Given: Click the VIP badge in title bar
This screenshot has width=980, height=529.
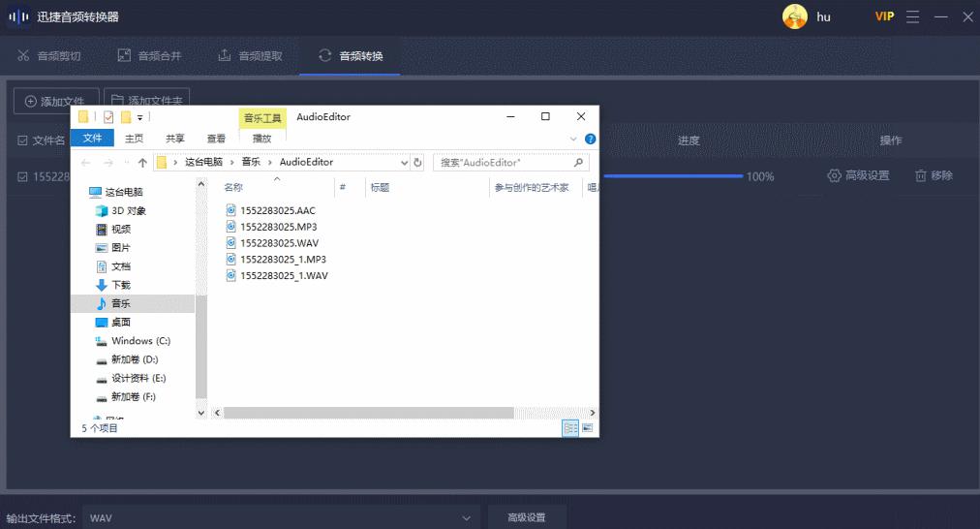Looking at the screenshot, I should 884,16.
